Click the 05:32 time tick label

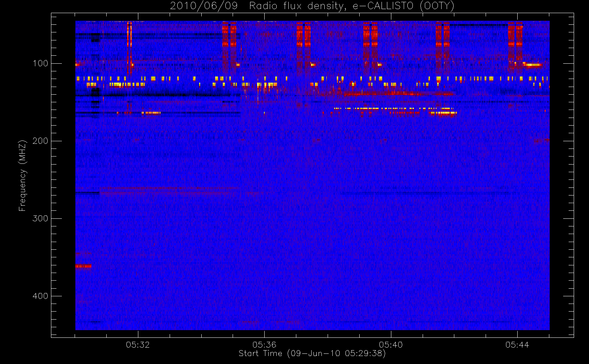point(138,345)
